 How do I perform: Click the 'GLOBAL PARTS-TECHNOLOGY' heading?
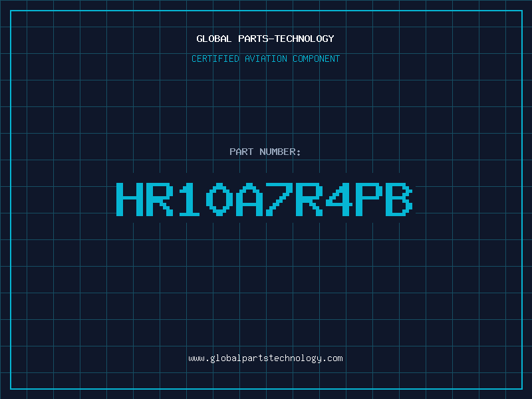coord(265,39)
